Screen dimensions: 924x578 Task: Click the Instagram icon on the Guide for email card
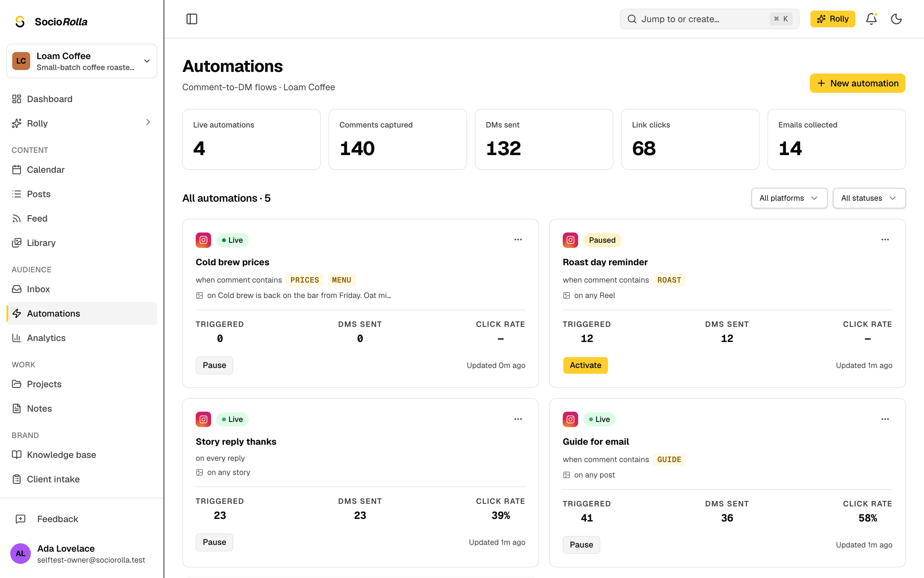point(570,419)
